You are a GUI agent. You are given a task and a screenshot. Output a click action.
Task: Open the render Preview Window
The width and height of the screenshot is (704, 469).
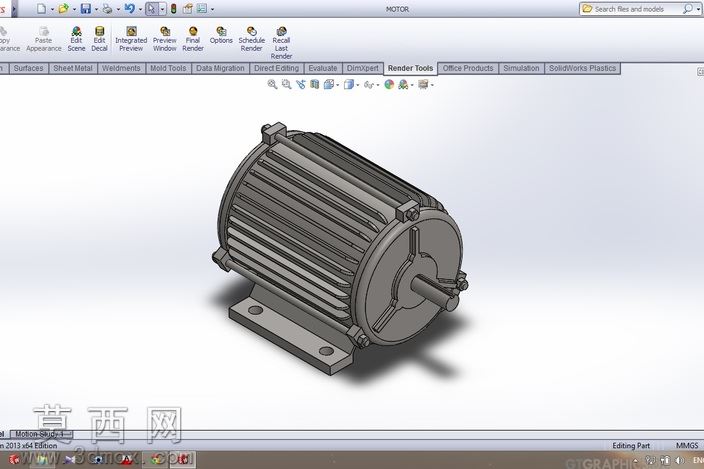point(165,39)
